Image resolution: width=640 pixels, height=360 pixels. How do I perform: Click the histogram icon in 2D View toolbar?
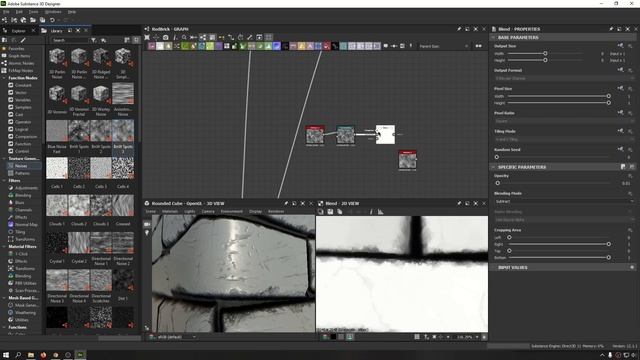click(x=380, y=212)
